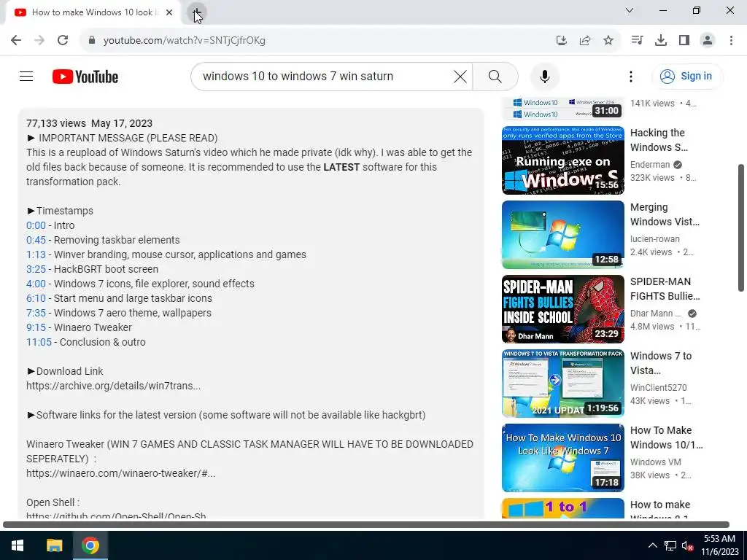Jump to 0:00 Intro timestamp
The width and height of the screenshot is (747, 560).
(36, 225)
